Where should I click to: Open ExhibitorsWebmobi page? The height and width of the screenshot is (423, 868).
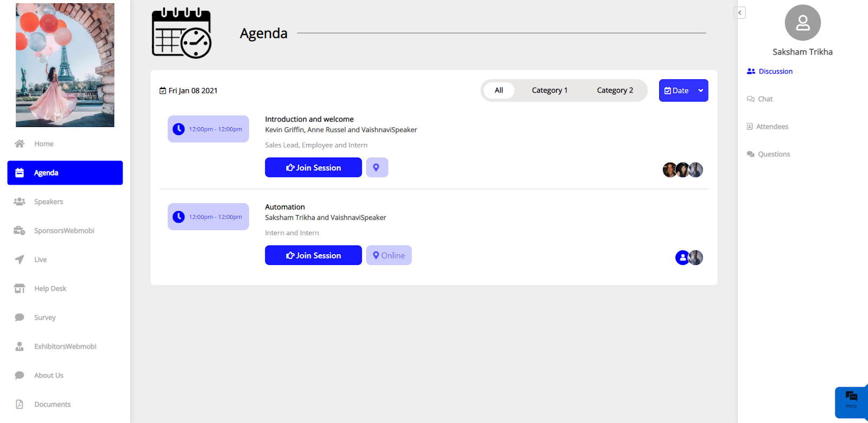(65, 346)
